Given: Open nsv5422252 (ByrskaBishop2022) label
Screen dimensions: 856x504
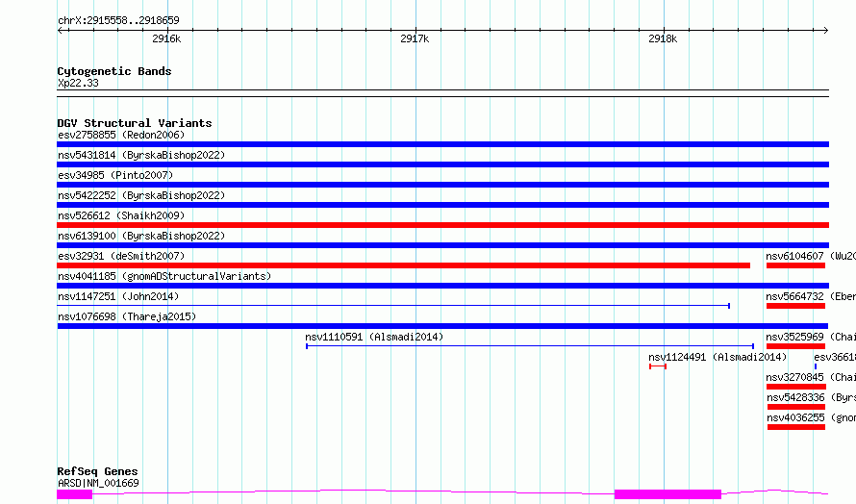Looking at the screenshot, I should [141, 195].
